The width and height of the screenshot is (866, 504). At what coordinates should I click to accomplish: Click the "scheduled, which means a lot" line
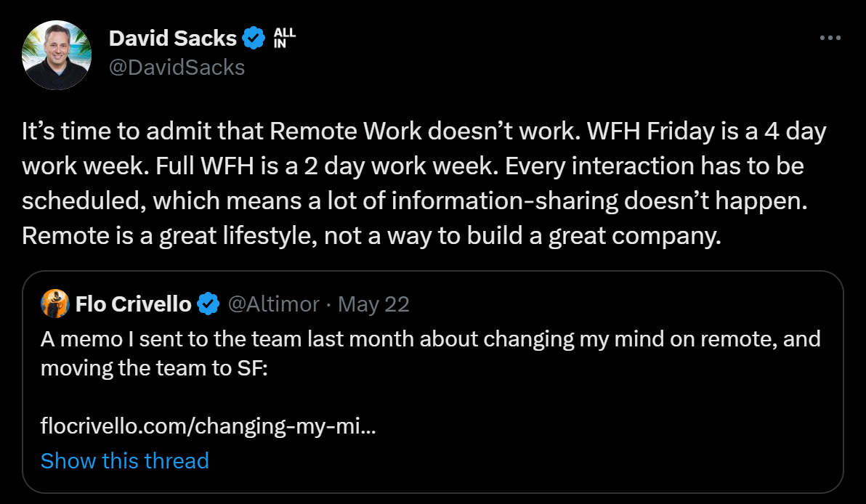pyautogui.click(x=415, y=201)
